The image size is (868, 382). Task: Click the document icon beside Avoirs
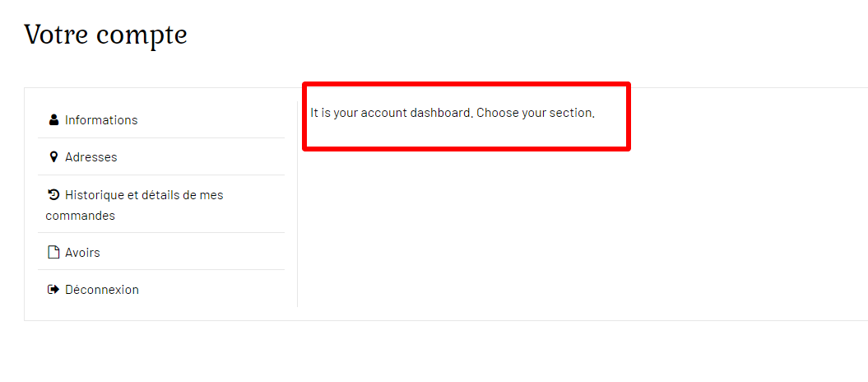pos(54,253)
